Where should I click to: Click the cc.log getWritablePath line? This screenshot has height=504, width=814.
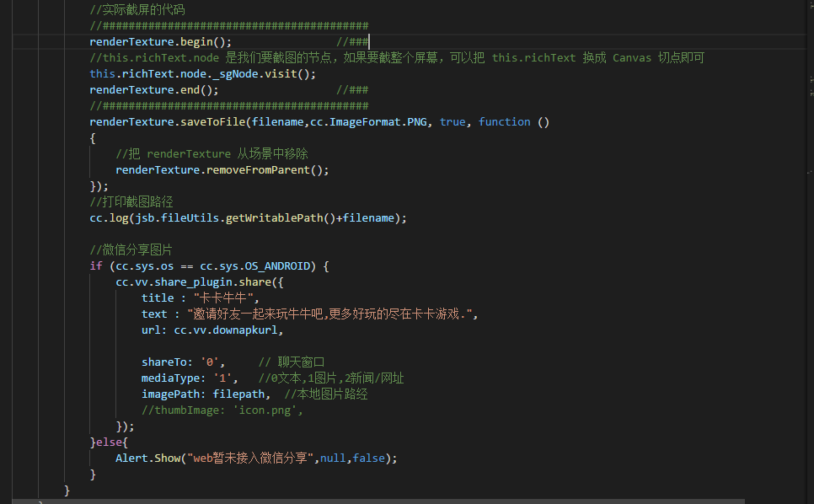pyautogui.click(x=248, y=218)
